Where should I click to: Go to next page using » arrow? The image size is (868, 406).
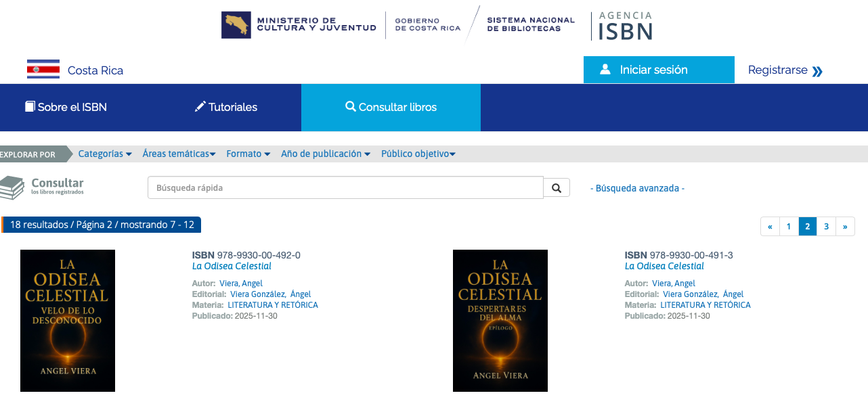pos(845,227)
